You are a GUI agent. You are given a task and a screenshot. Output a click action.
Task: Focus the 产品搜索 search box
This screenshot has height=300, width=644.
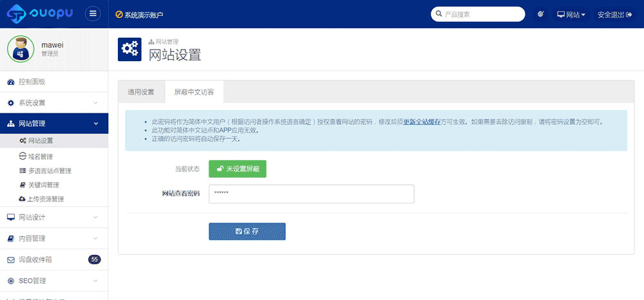pos(478,14)
